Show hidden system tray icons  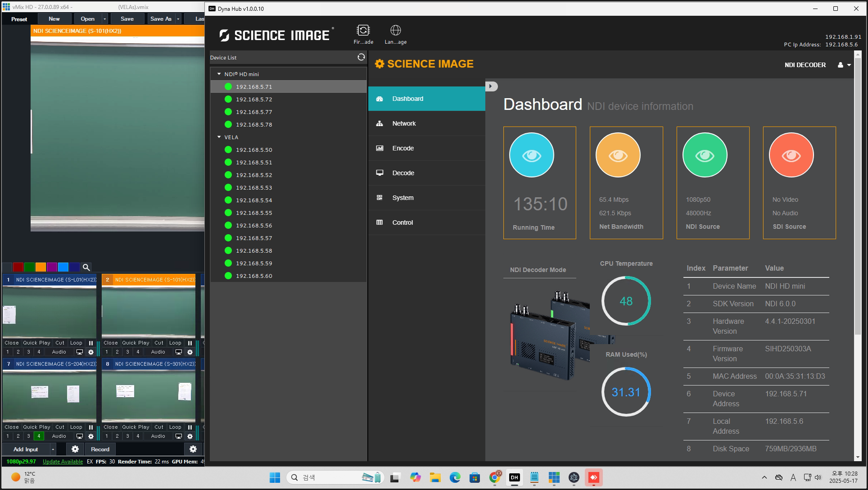click(764, 477)
